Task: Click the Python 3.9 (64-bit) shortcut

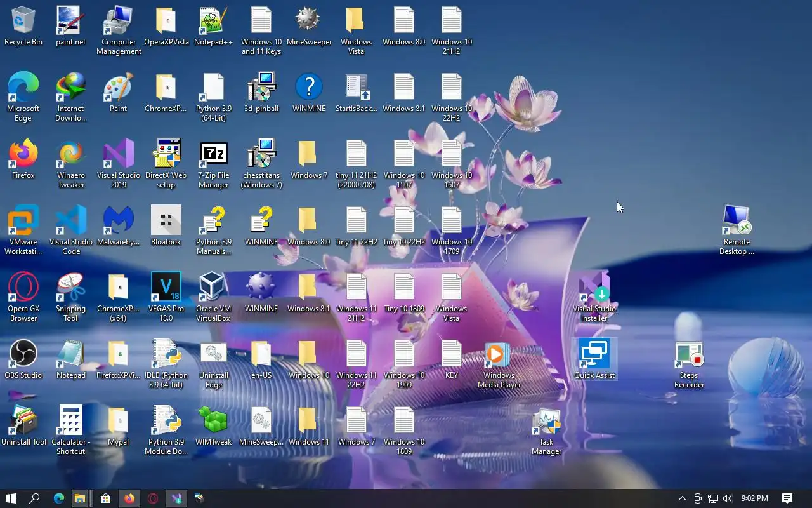Action: click(x=214, y=97)
